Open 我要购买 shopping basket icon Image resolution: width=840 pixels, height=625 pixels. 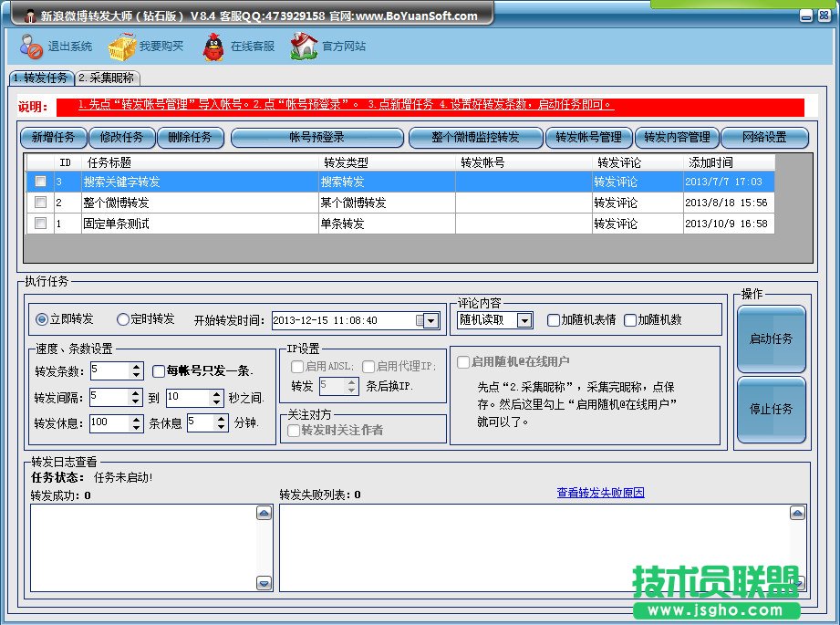(122, 46)
